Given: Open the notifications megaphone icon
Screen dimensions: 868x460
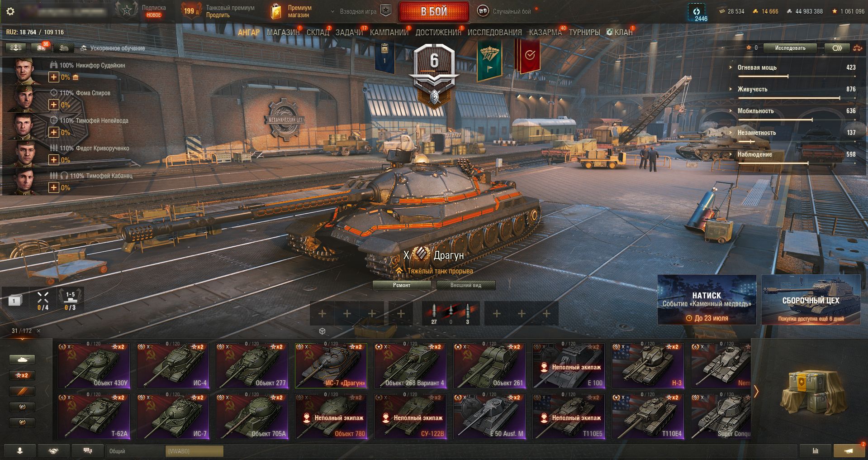Looking at the screenshot, I should [849, 451].
